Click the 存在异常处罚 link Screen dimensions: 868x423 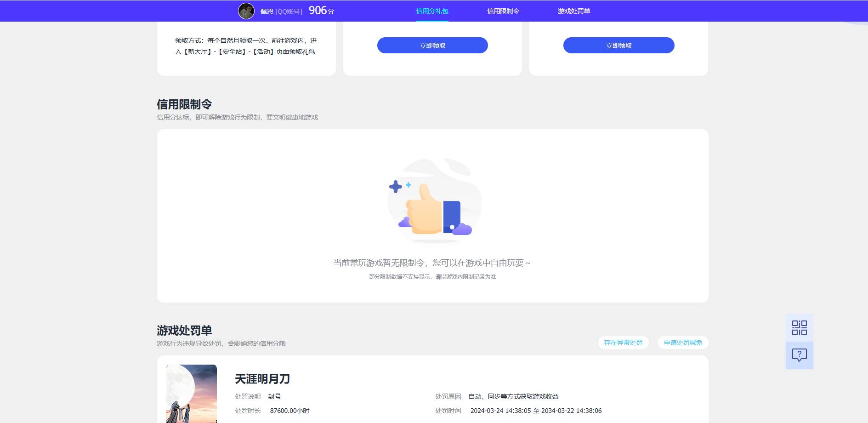(x=623, y=343)
